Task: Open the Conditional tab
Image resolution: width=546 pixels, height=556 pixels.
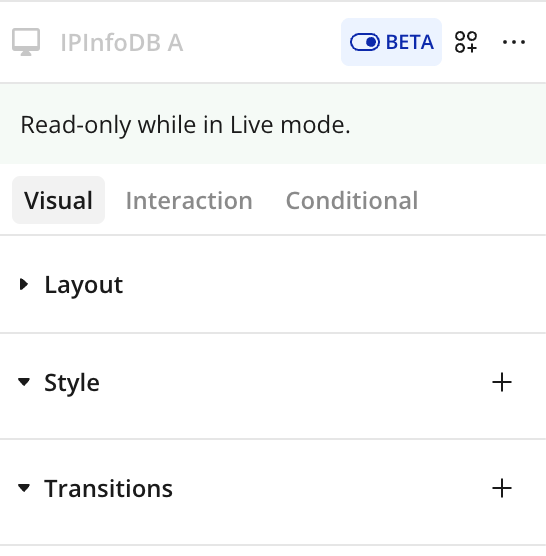Action: click(x=352, y=201)
